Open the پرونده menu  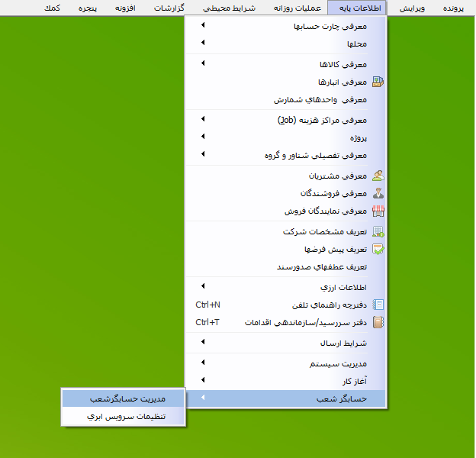(x=455, y=9)
